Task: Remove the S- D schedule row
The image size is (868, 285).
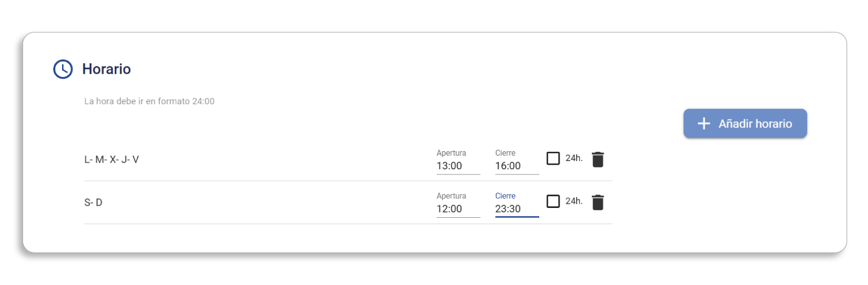Action: coord(598,202)
